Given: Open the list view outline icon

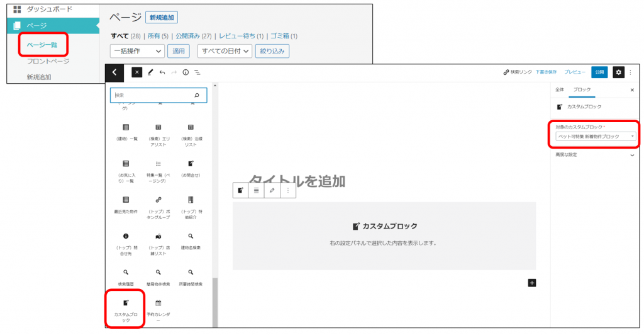Looking at the screenshot, I should click(x=197, y=72).
